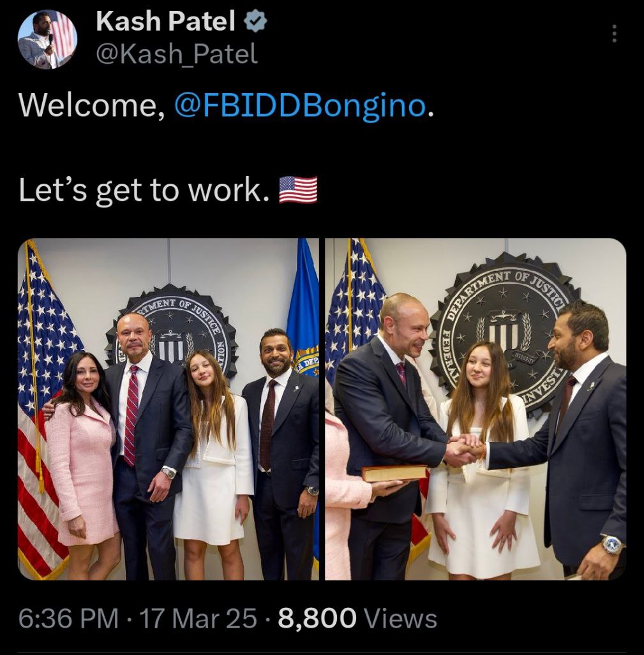Click the 8,800 Views count
The width and height of the screenshot is (644, 655).
tap(357, 618)
